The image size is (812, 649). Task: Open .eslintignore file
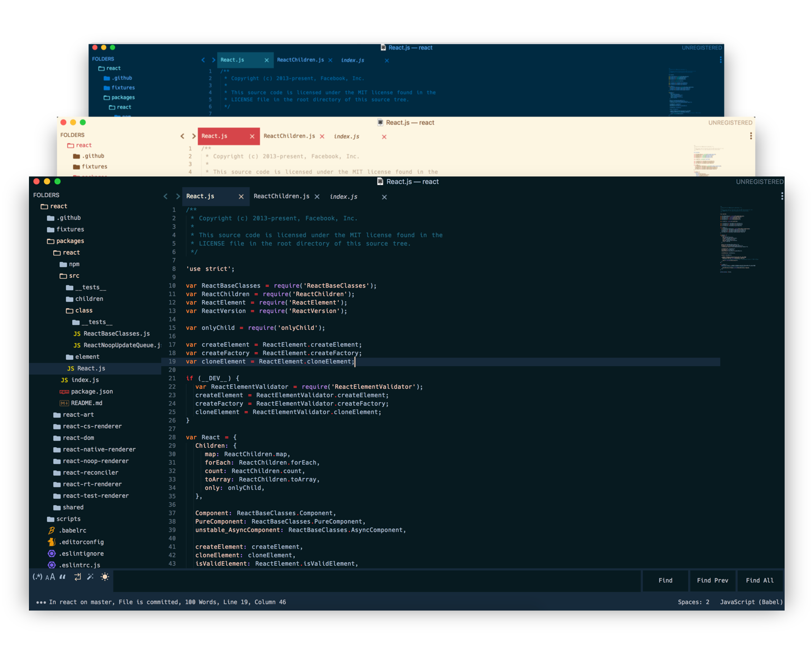tap(75, 554)
